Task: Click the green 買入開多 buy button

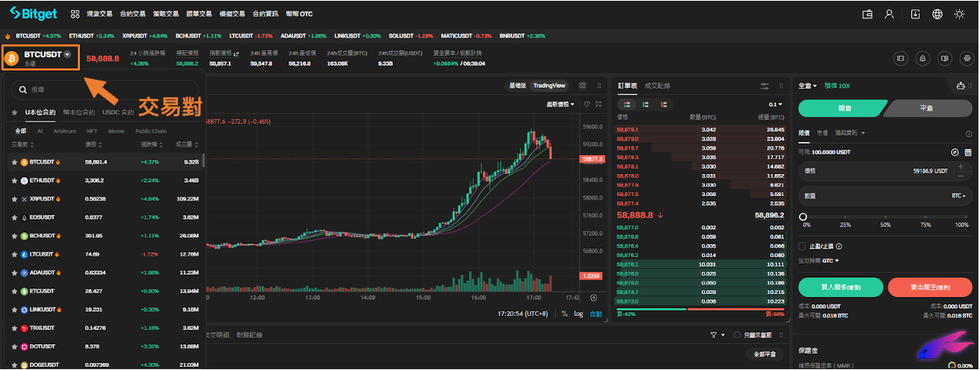Action: [840, 287]
